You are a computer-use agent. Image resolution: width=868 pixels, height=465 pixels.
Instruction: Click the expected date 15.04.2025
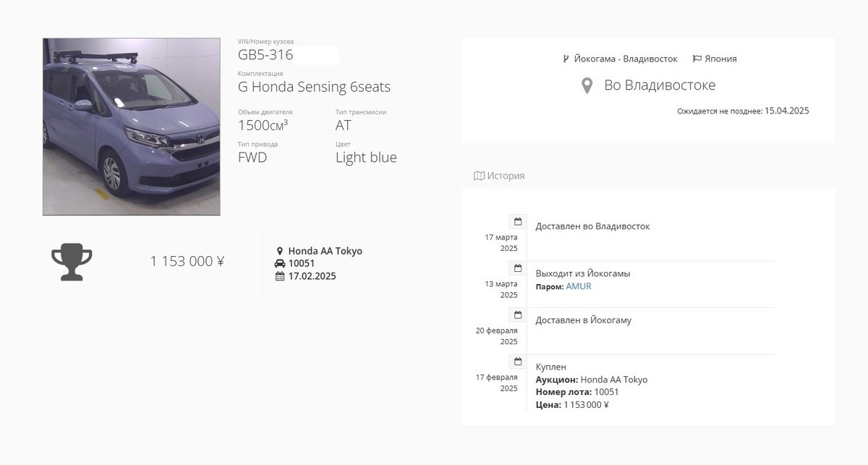(787, 111)
